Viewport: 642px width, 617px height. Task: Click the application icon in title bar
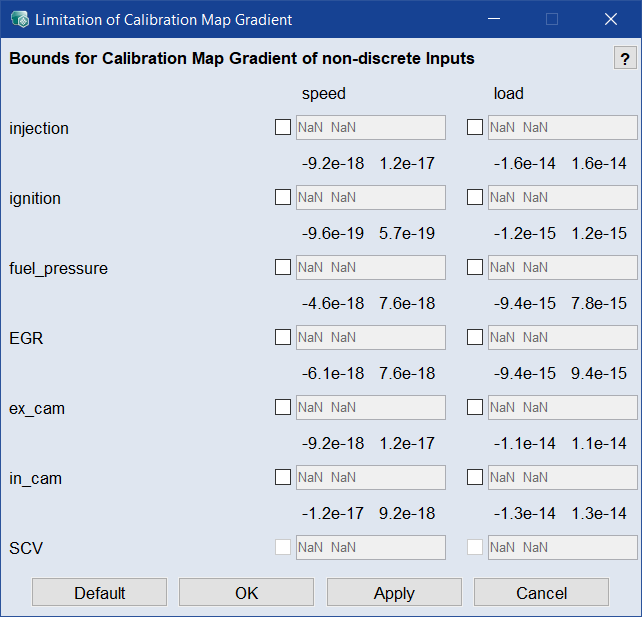pyautogui.click(x=18, y=19)
